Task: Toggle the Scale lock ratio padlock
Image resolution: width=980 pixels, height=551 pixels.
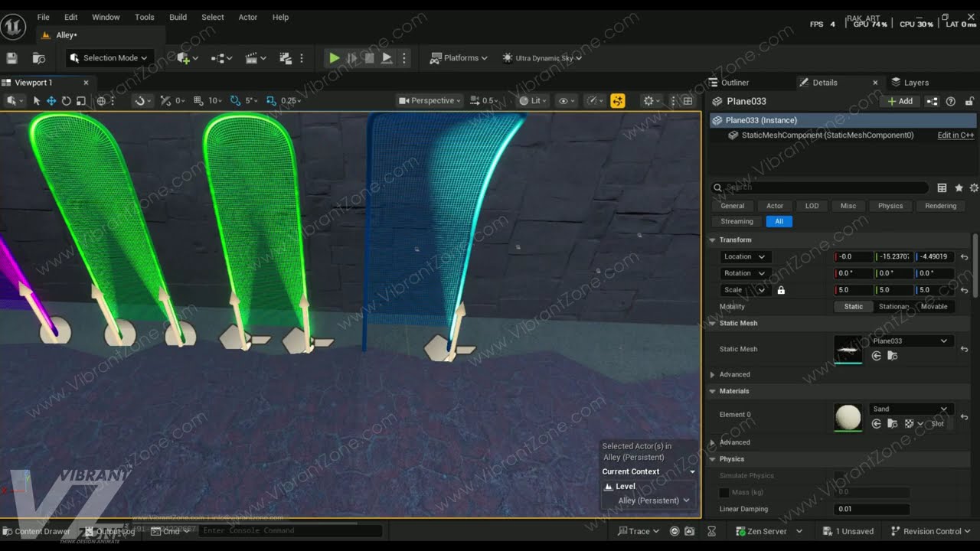Action: coord(781,290)
